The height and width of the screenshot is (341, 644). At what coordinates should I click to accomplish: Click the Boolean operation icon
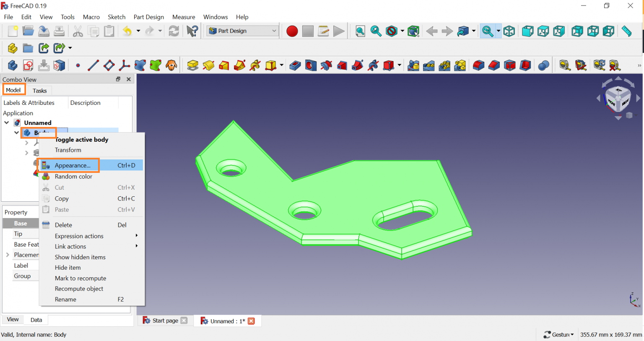tap(544, 65)
